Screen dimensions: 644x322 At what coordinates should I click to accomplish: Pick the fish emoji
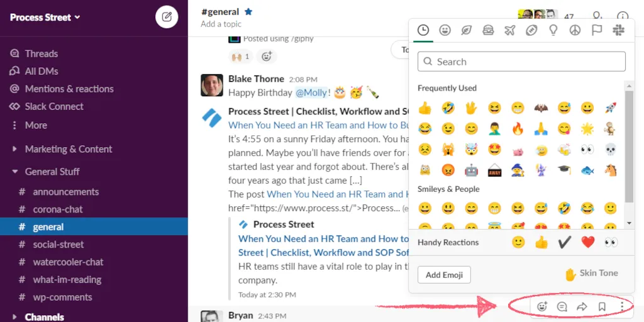[x=587, y=170]
